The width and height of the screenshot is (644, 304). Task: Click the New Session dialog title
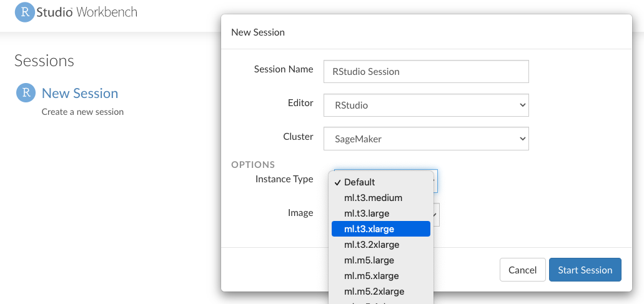[258, 32]
